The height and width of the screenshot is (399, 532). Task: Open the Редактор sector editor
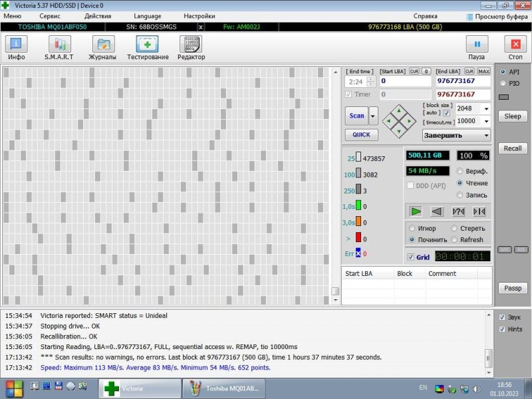coord(191,45)
